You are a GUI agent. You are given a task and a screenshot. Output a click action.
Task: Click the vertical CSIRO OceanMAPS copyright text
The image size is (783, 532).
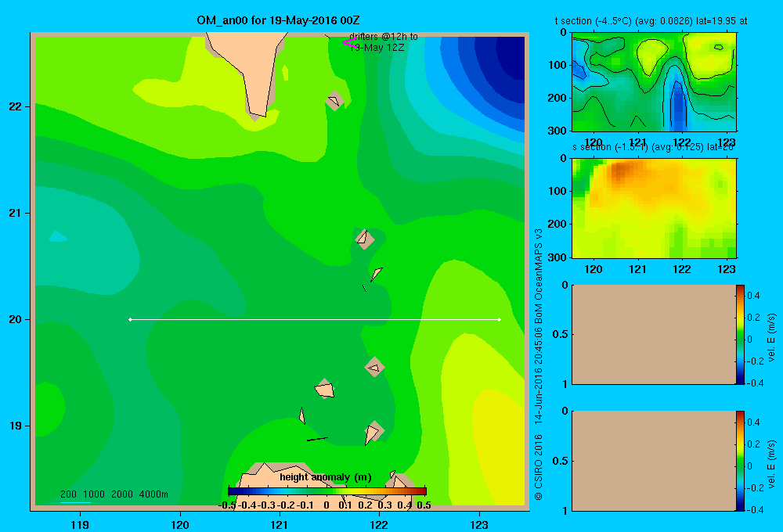pyautogui.click(x=539, y=365)
